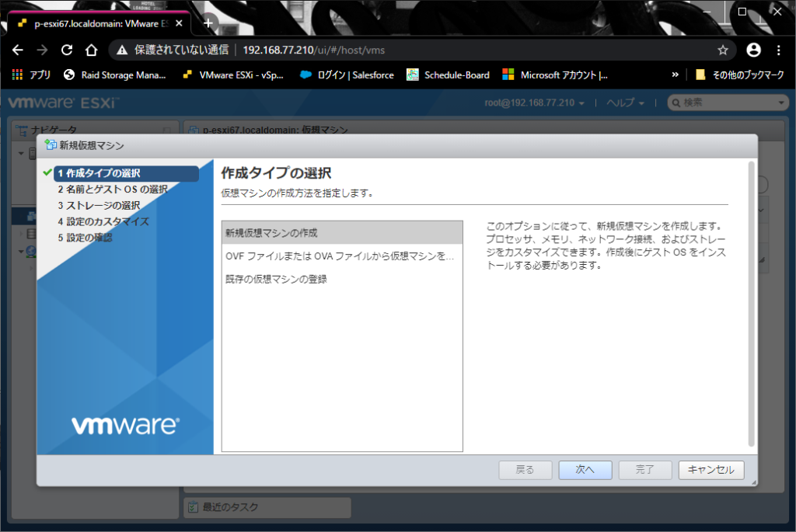This screenshot has width=796, height=532.
Task: Select wizard step 2 名前とゲスト OS の選択
Action: (112, 190)
